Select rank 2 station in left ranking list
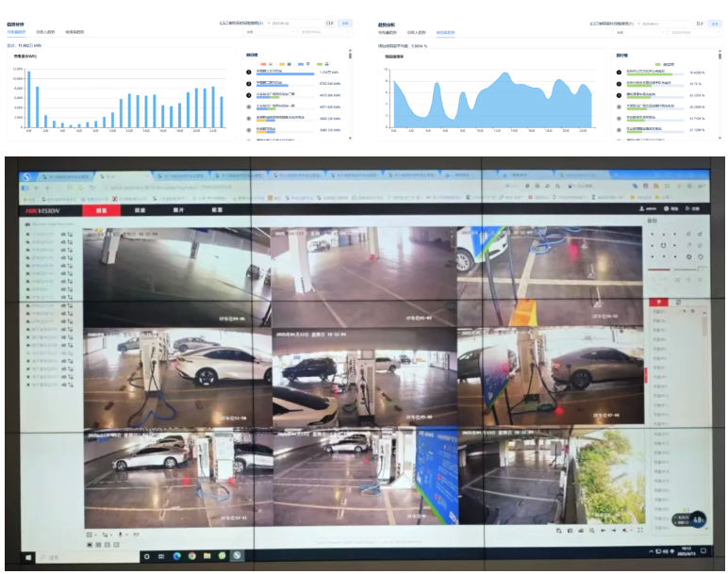This screenshot has height=574, width=728. (293, 84)
